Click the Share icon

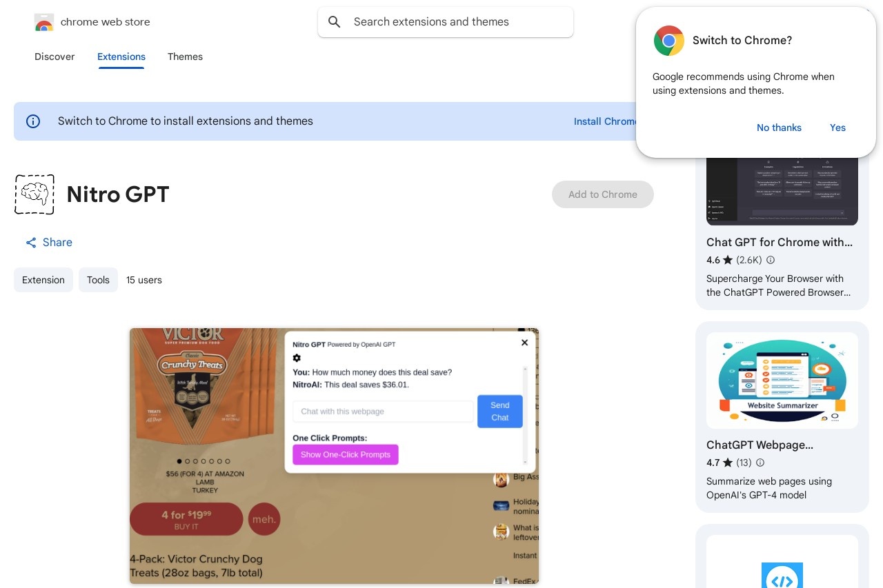coord(31,243)
